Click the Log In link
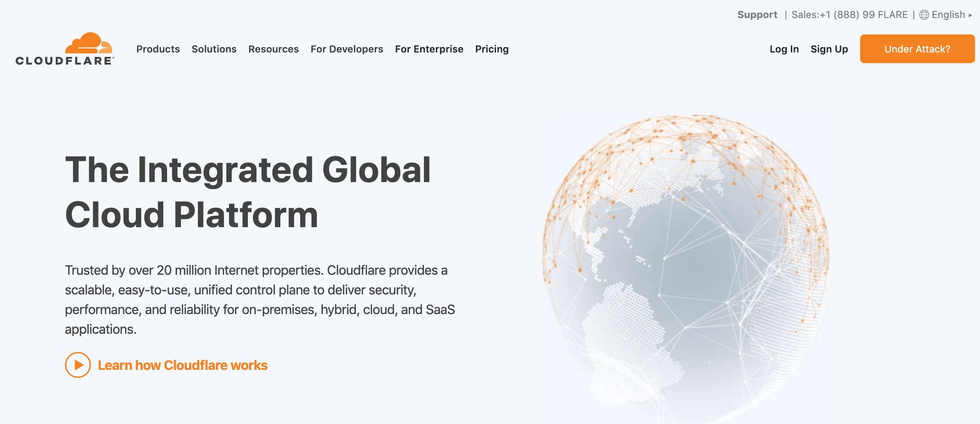The height and width of the screenshot is (424, 980). pos(784,49)
